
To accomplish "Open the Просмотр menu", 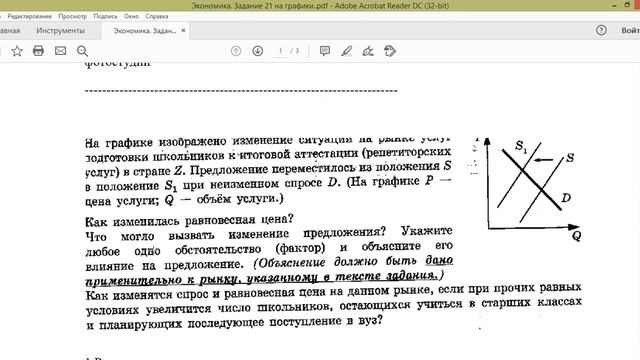I will [73, 16].
